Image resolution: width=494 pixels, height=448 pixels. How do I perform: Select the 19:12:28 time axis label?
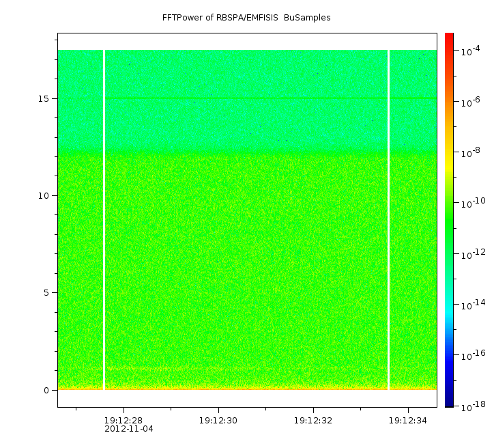(123, 420)
